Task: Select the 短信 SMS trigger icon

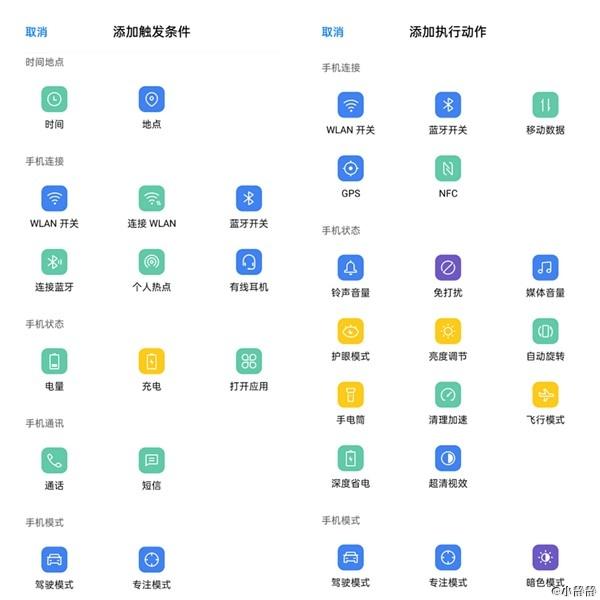Action: point(152,460)
